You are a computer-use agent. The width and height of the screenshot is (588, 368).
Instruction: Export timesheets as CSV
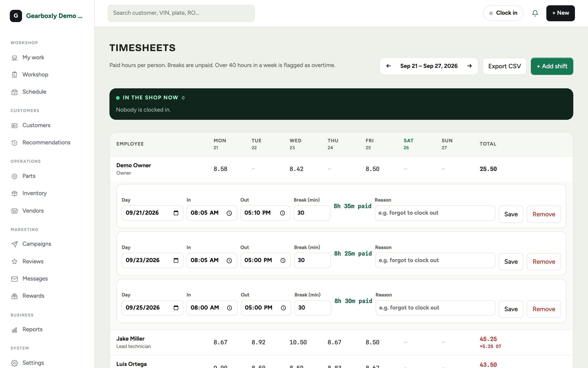504,66
